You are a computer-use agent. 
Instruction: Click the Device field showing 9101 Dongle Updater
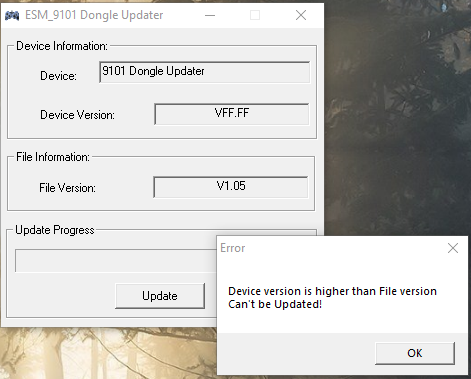[204, 72]
